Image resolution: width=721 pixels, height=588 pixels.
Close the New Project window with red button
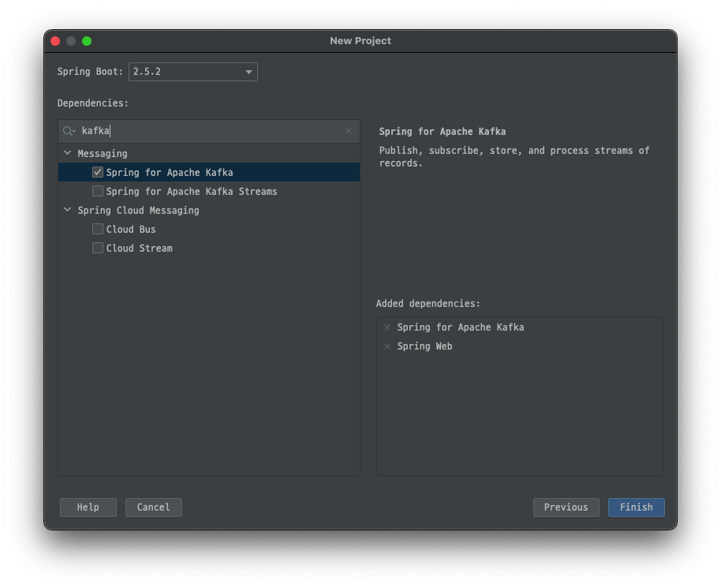coord(56,41)
